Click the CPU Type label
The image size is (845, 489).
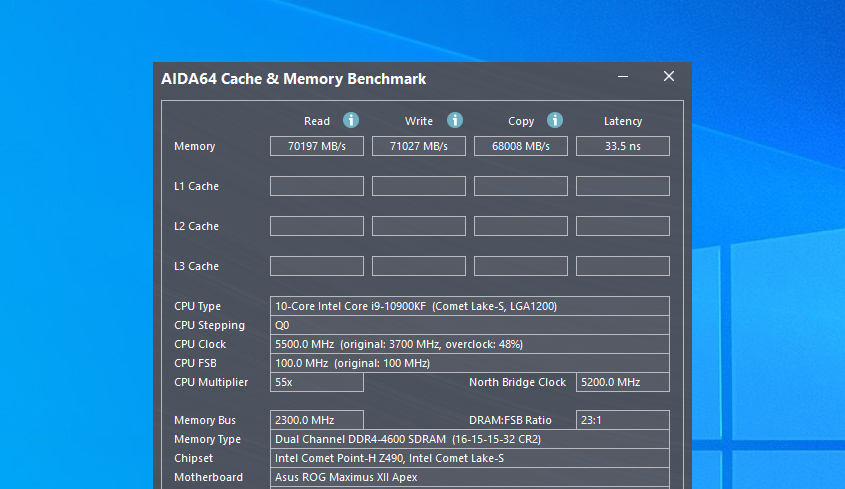click(197, 306)
